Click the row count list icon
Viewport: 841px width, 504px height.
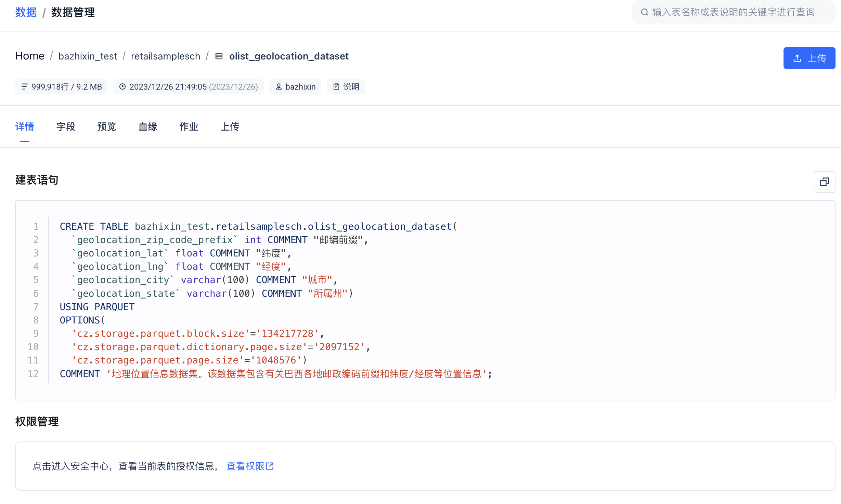pos(24,87)
